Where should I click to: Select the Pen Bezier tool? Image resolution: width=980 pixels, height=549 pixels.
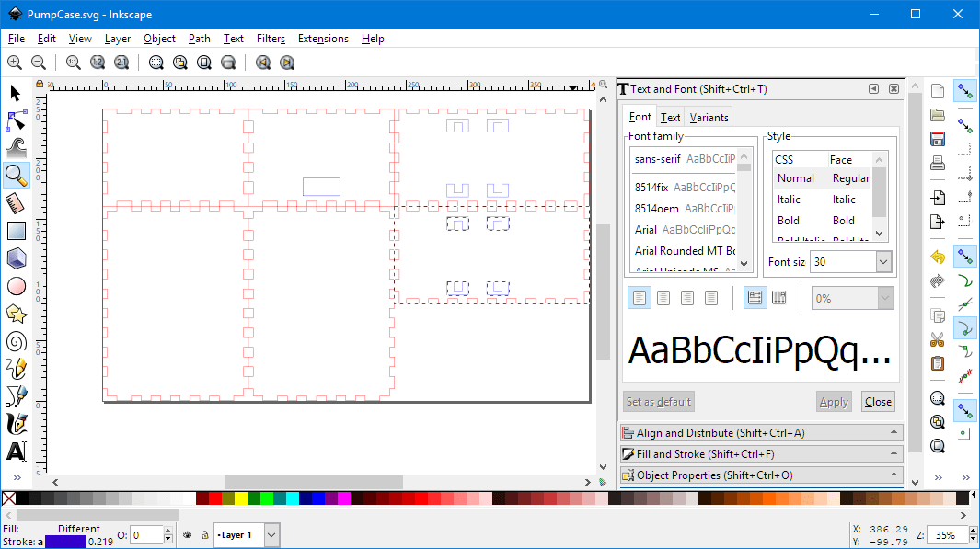(x=16, y=396)
